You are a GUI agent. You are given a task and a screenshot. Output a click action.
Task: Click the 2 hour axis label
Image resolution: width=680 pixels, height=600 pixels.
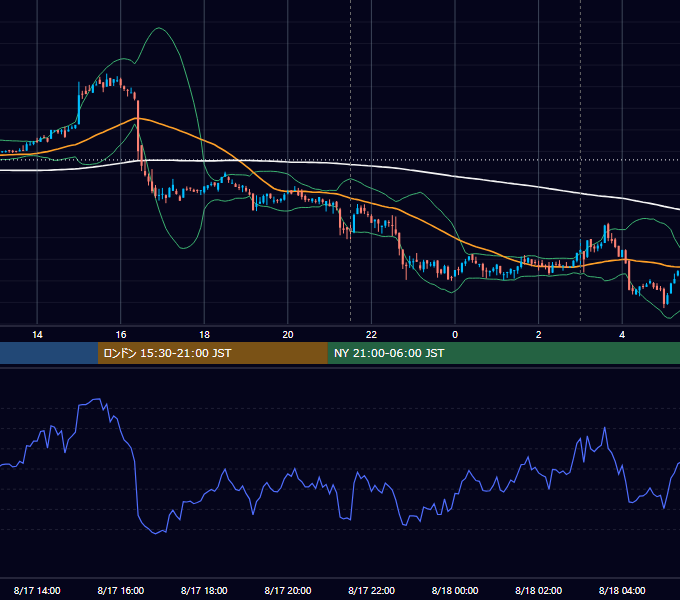click(538, 335)
